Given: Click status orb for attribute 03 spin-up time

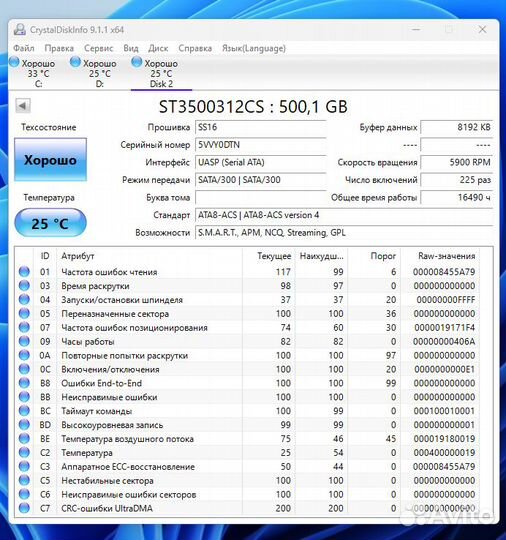Looking at the screenshot, I should (24, 285).
